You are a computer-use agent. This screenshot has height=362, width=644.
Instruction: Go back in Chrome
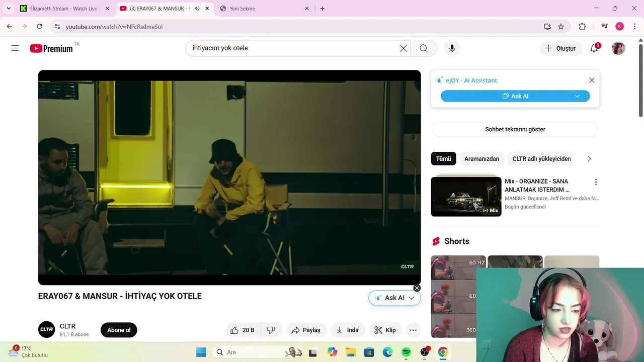pyautogui.click(x=9, y=27)
